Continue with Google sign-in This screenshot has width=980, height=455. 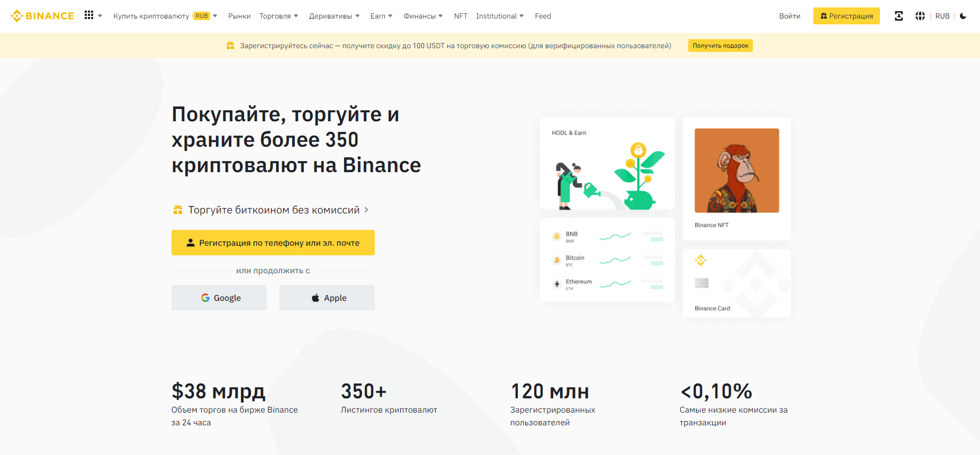tap(219, 298)
